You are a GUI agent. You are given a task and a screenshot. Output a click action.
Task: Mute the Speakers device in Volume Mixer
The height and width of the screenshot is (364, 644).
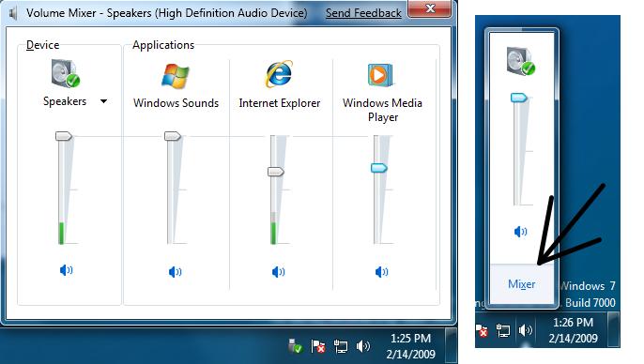[66, 270]
